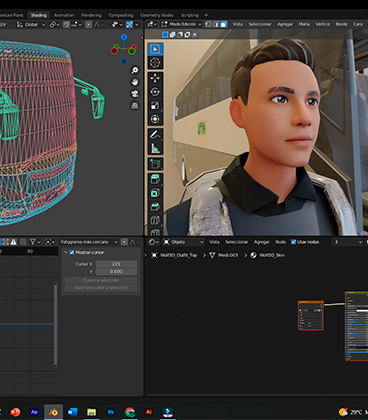This screenshot has height=420, width=368.
Task: Open the Global transform orientation dropdown
Action: point(31,25)
